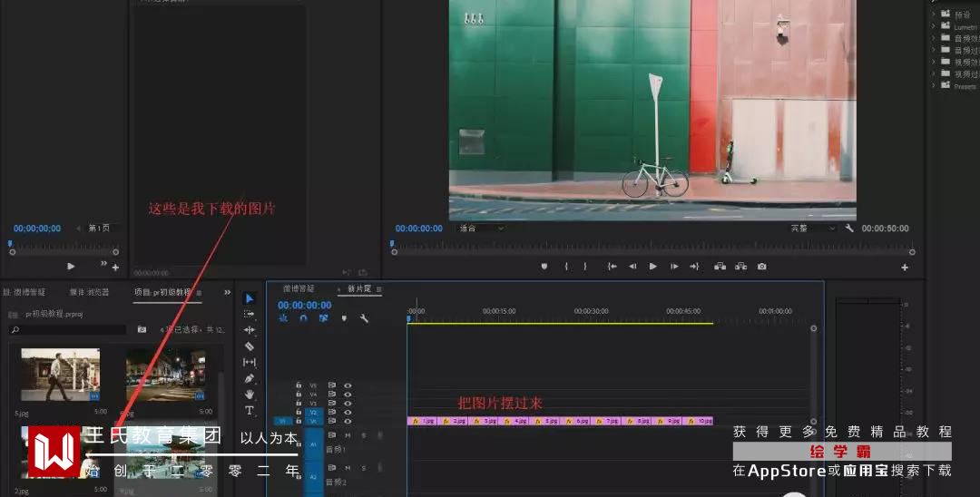Click the Source monitor scrub bar playhead
Viewport: 980px width, 497px height.
tap(10, 244)
